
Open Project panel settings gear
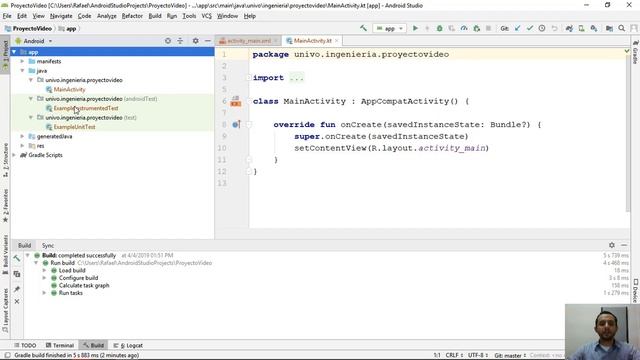(196, 41)
